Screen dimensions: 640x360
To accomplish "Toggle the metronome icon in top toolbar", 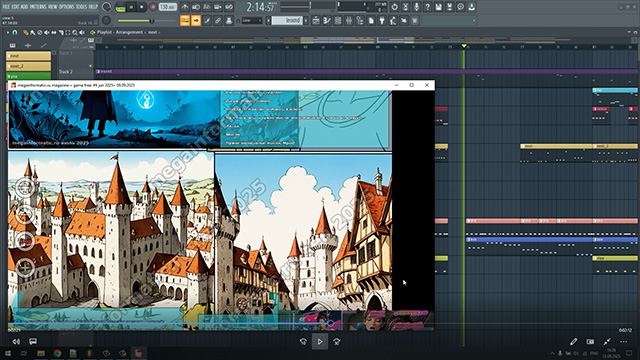I will (185, 7).
